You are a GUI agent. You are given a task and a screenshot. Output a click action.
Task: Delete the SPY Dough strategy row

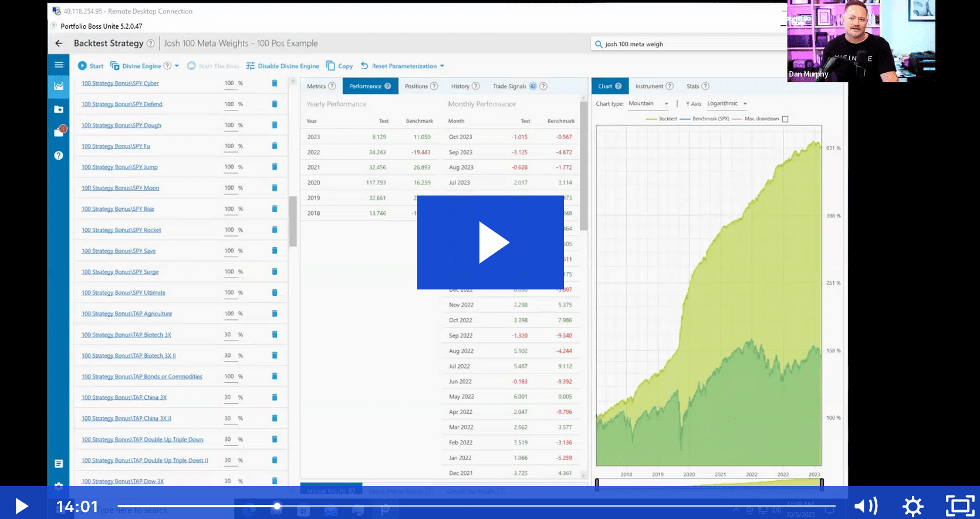275,125
